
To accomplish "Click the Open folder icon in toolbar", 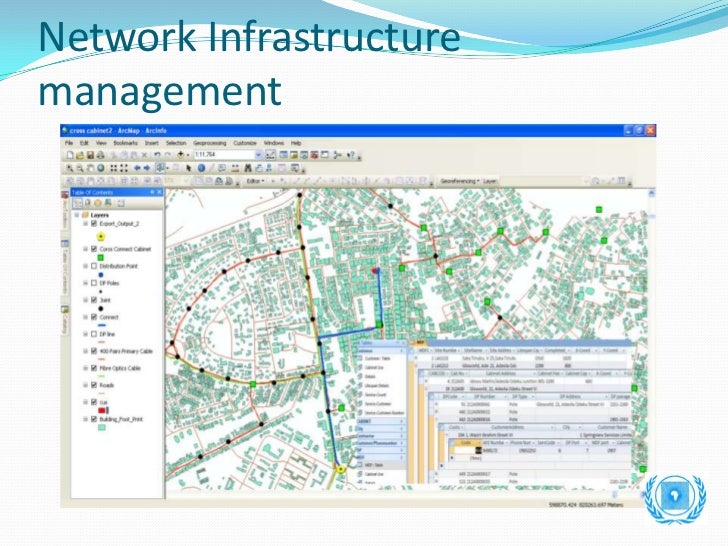I will 80,155.
